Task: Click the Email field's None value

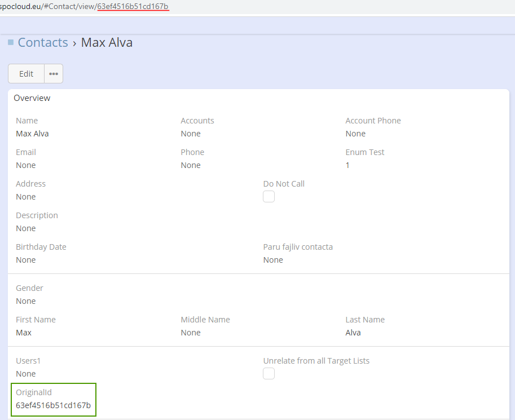Action: coord(25,165)
